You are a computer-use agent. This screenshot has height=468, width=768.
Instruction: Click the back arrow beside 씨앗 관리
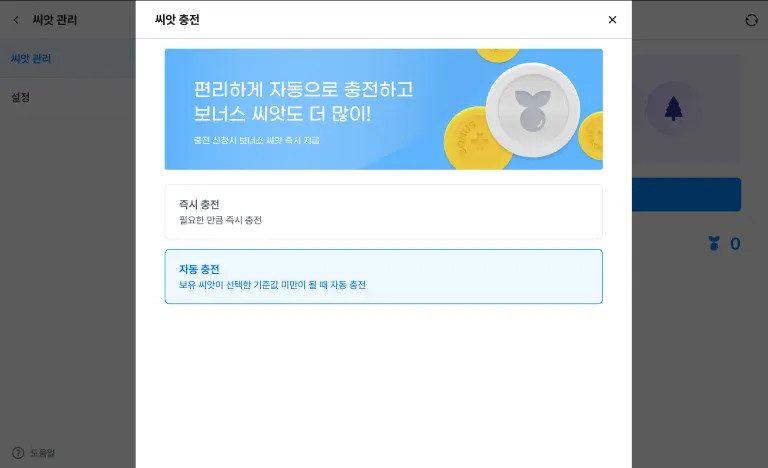click(16, 20)
